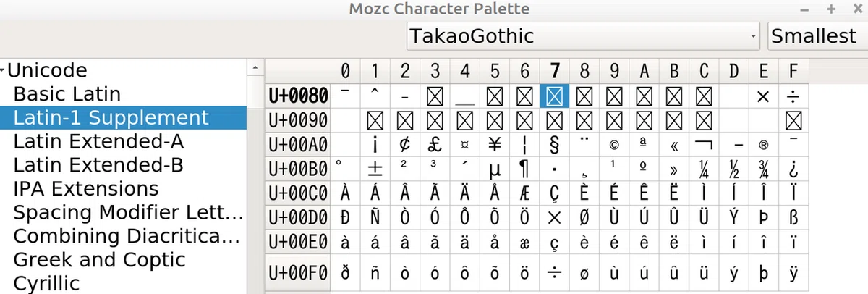
Task: Select Basic Latin in the tree
Action: pos(67,94)
